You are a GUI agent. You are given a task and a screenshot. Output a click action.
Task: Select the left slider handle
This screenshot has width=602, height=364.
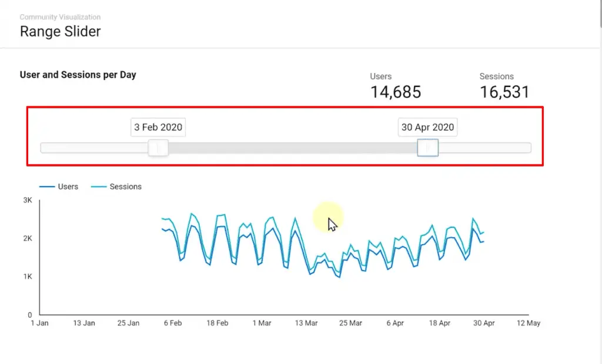pos(158,148)
